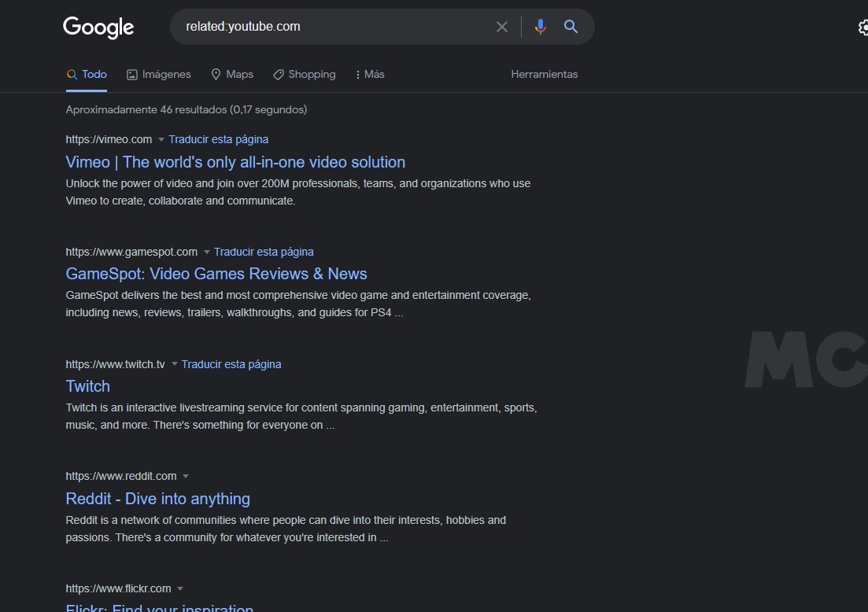Image resolution: width=868 pixels, height=612 pixels.
Task: Open Vimeo all-in-one video solution result
Action: click(x=235, y=162)
